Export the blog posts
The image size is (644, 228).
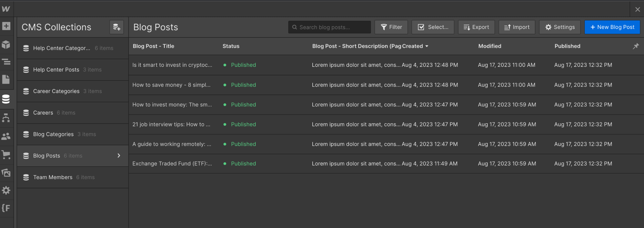(x=476, y=27)
